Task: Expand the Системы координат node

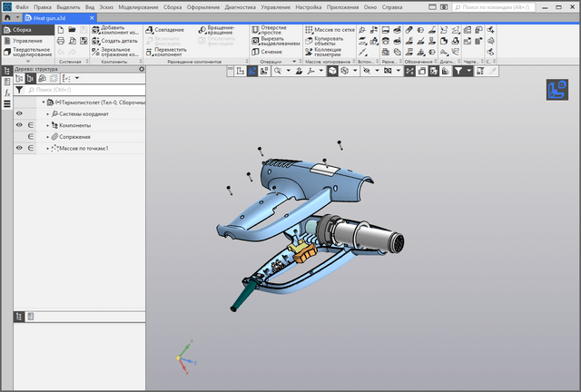Action: point(48,113)
